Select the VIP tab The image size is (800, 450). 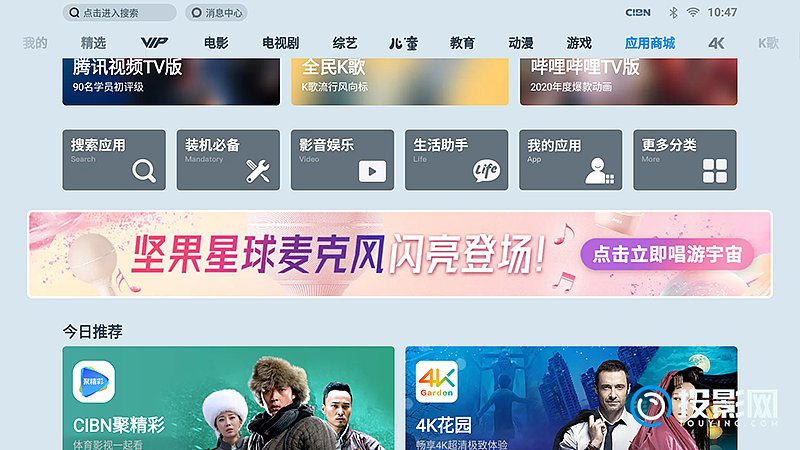154,43
